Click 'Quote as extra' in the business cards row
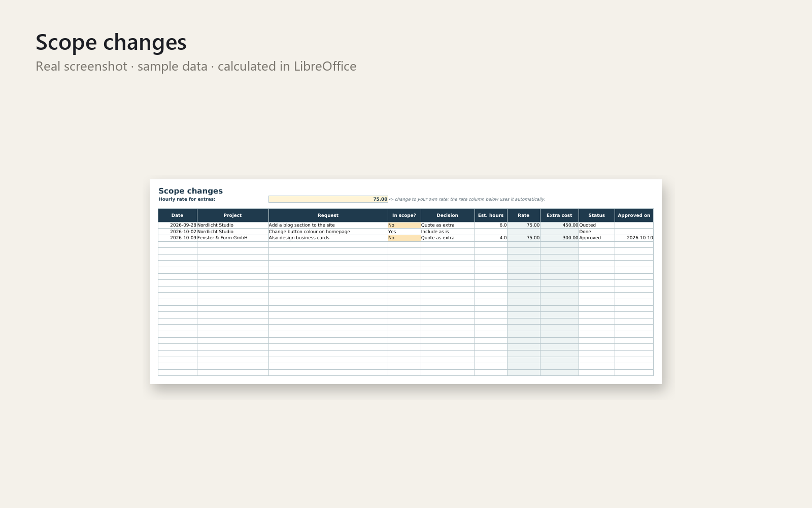 coord(448,238)
